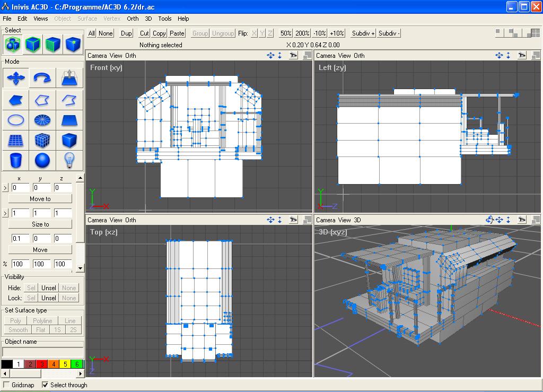Screen dimensions: 543x392
Task: Choose the Extrude mode tool
Action: pyautogui.click(x=70, y=79)
